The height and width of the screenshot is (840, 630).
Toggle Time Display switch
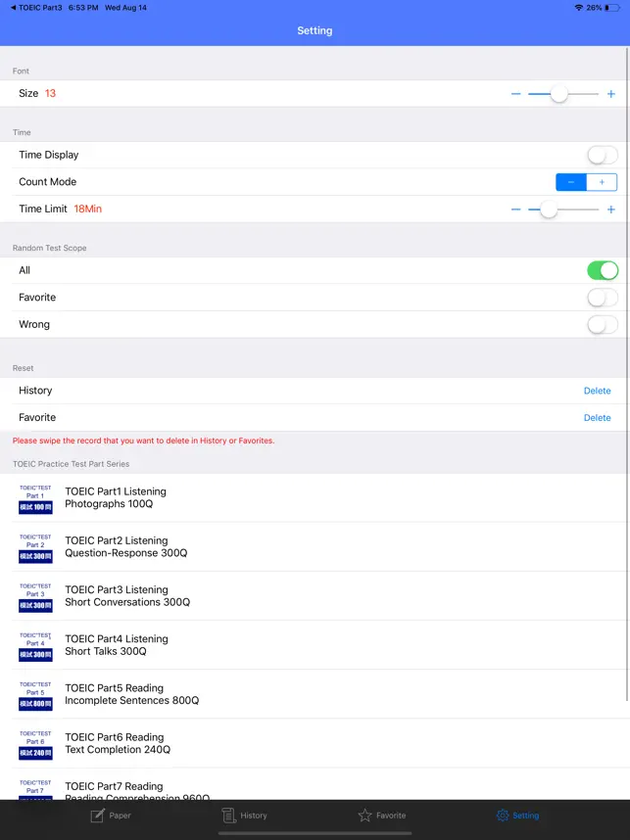click(x=603, y=156)
